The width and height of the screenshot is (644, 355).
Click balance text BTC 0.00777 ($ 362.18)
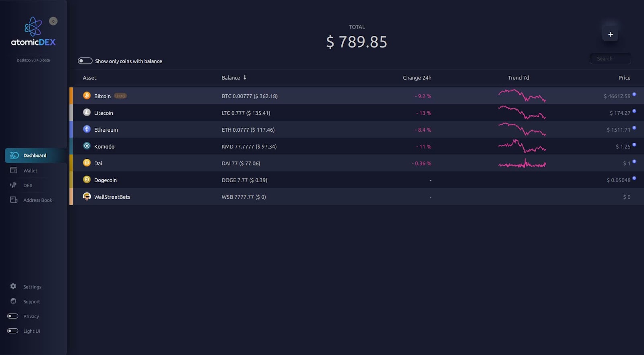(250, 96)
